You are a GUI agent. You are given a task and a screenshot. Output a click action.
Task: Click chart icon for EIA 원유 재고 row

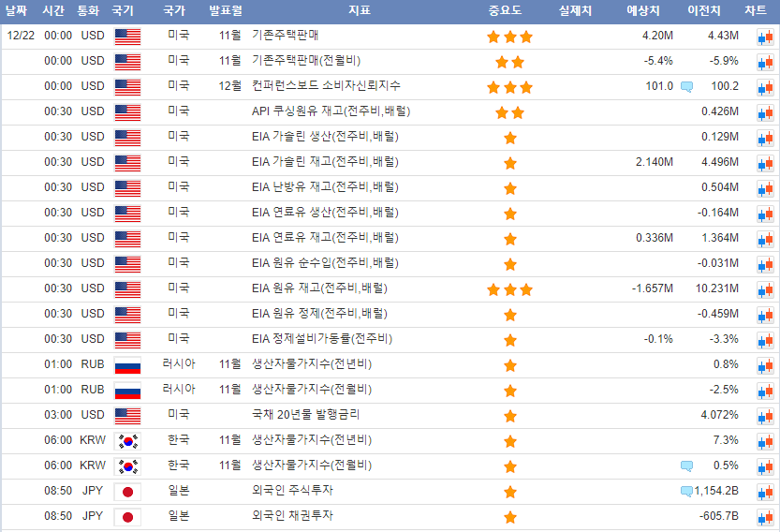[x=763, y=289]
